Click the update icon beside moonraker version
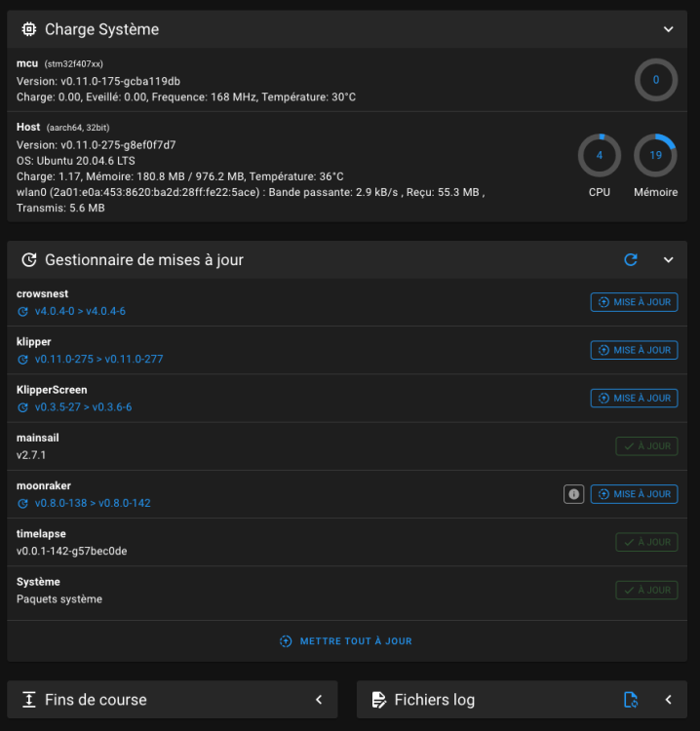 click(23, 504)
